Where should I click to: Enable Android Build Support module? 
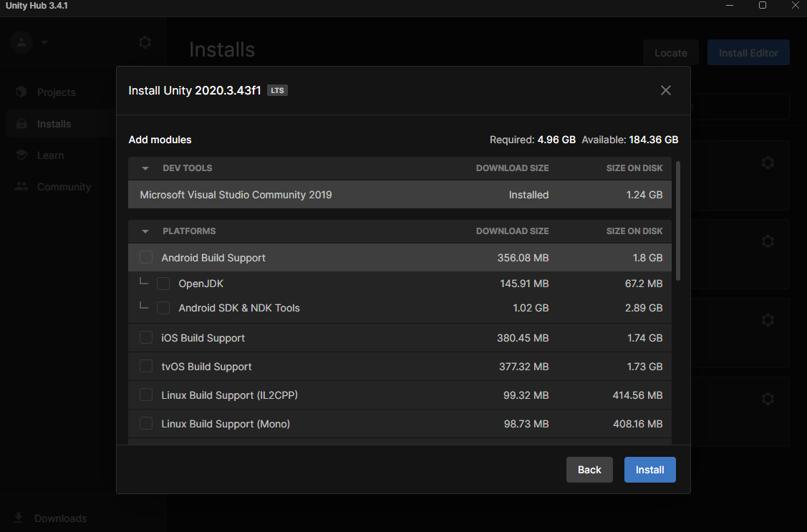[146, 257]
